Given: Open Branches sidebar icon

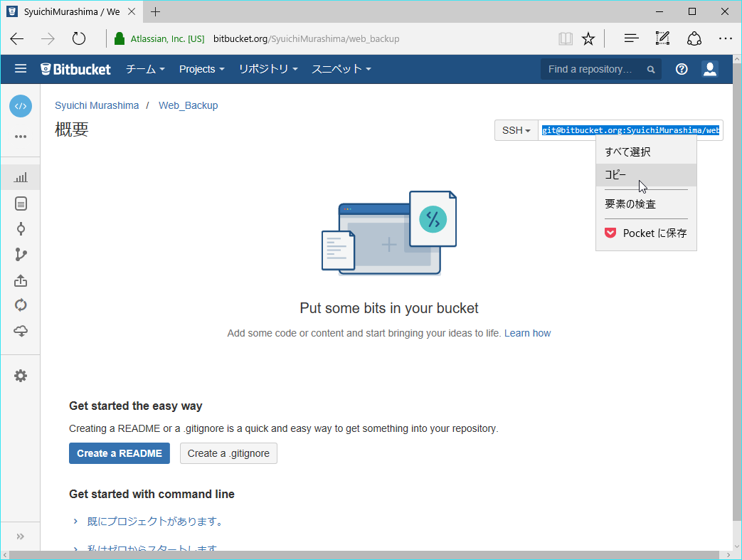Looking at the screenshot, I should point(21,255).
